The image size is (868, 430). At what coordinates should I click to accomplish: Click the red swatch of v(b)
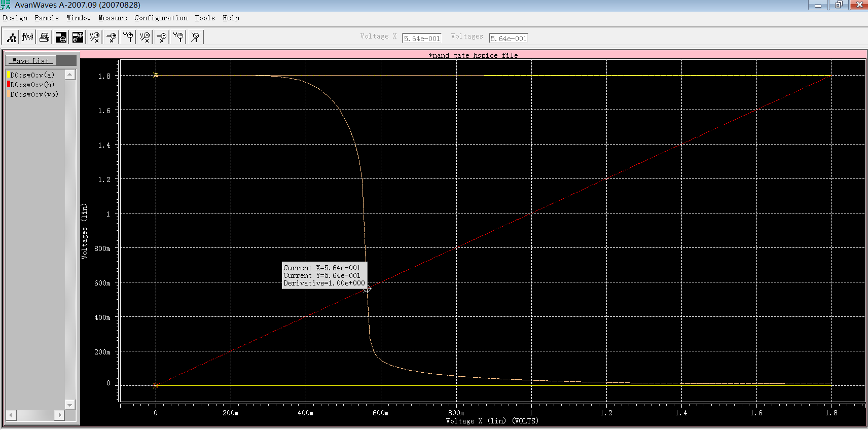pyautogui.click(x=8, y=84)
